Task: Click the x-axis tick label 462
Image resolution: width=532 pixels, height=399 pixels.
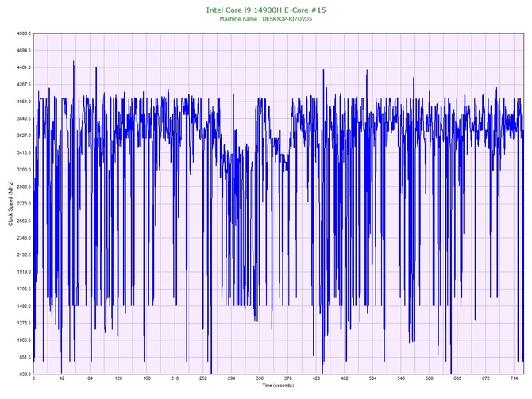Action: [x=345, y=378]
